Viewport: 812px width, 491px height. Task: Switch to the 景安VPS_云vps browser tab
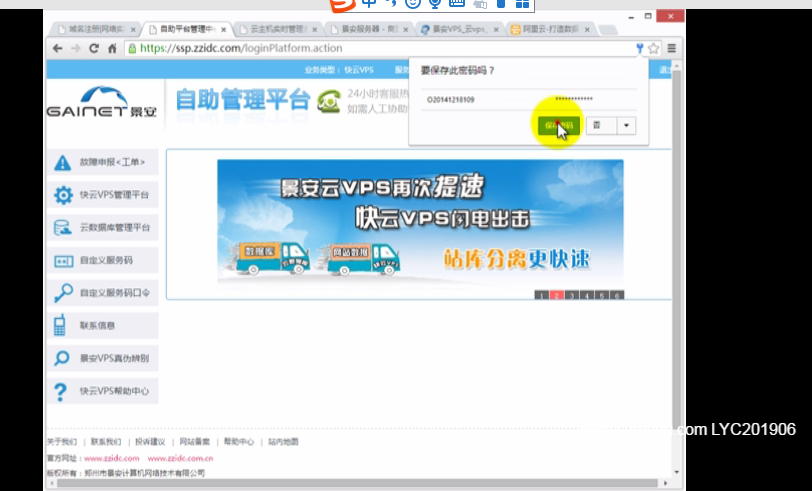pos(458,30)
